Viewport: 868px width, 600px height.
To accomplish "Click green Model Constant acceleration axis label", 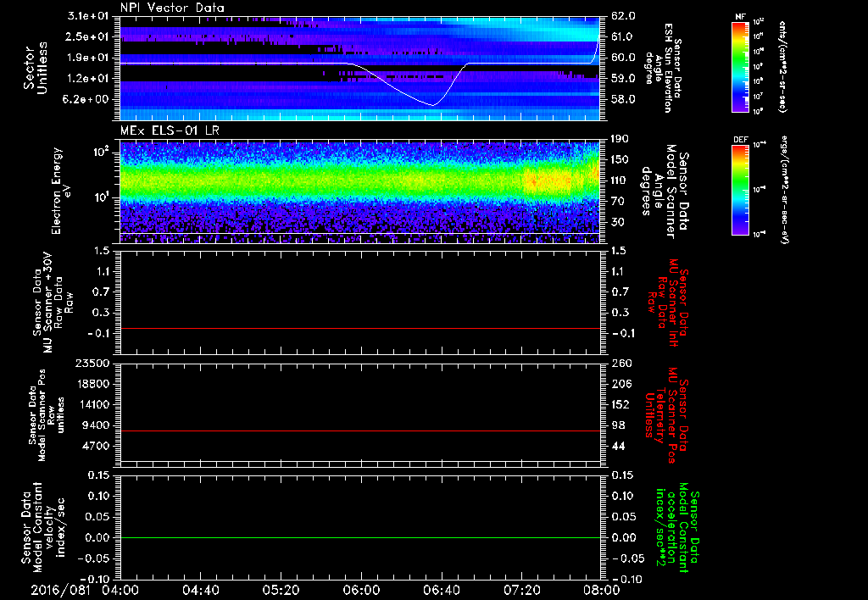I will 676,526.
